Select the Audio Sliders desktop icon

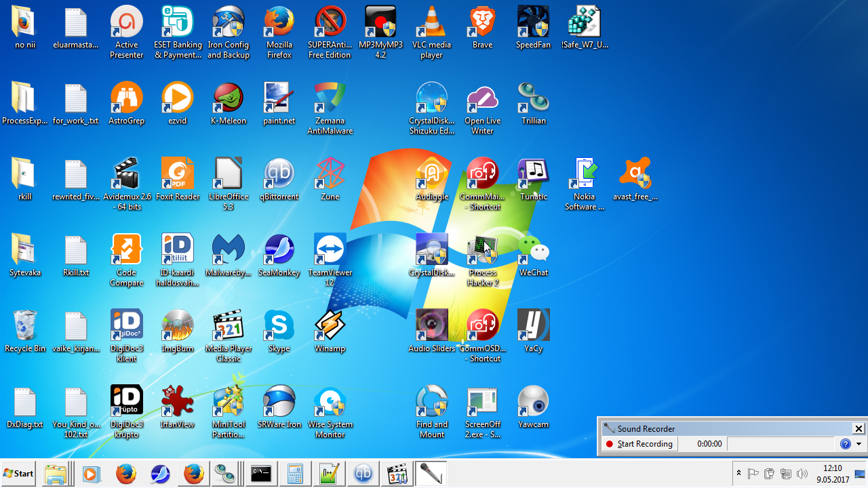click(432, 331)
